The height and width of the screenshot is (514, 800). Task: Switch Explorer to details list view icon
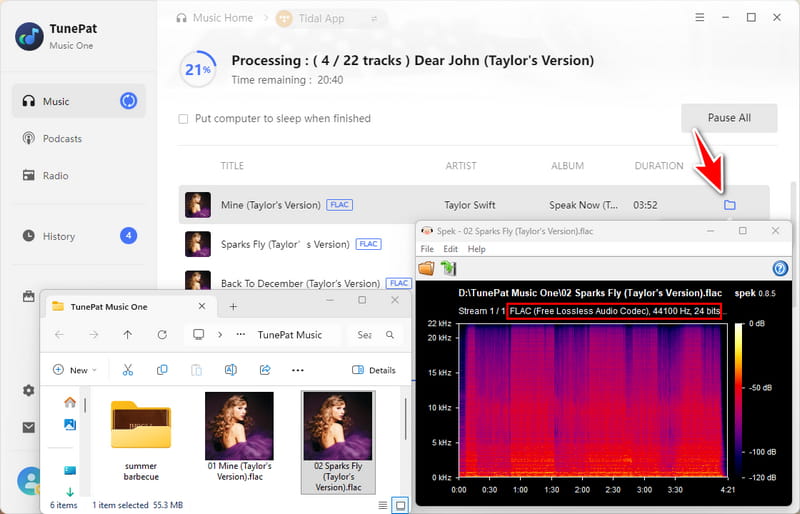tap(383, 505)
